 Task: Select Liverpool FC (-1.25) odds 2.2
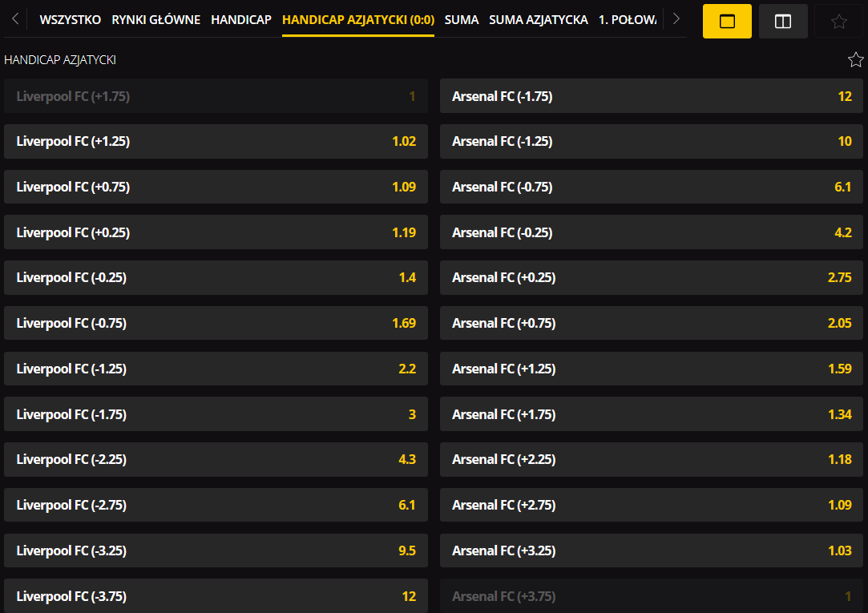216,369
